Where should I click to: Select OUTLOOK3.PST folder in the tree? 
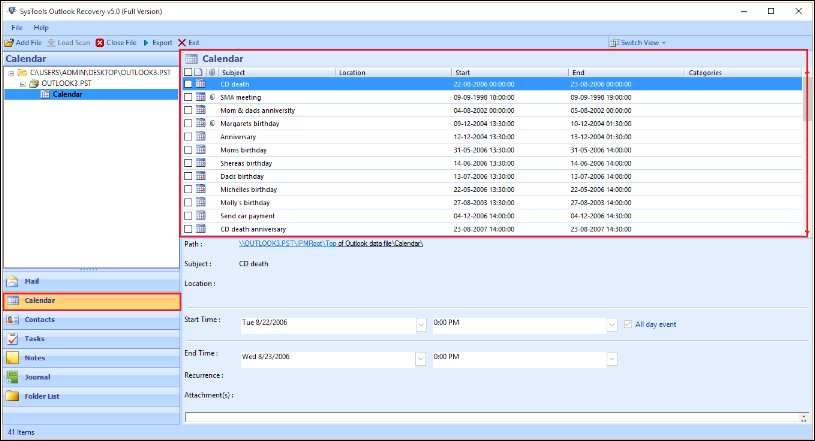[66, 83]
